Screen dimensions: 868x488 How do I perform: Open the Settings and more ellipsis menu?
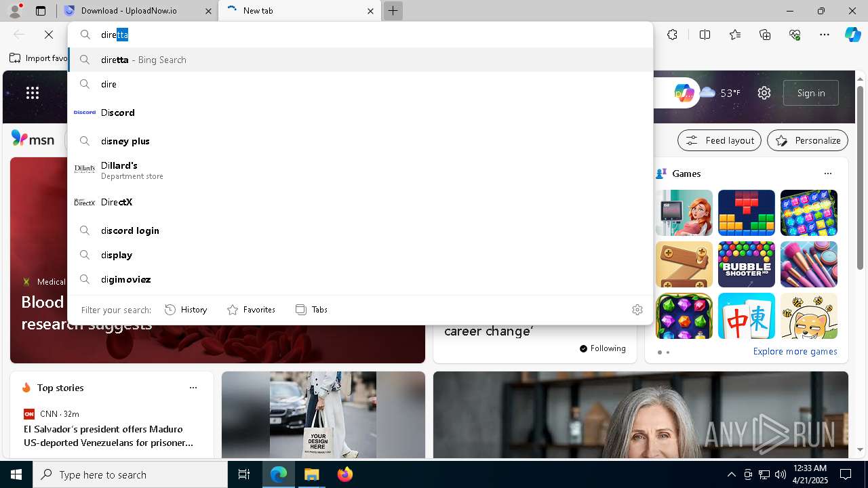825,35
